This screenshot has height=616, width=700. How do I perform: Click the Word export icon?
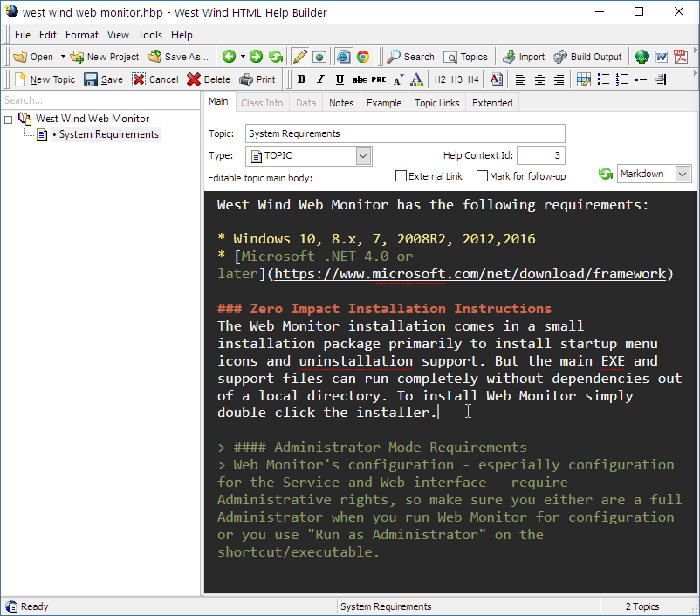click(x=662, y=57)
